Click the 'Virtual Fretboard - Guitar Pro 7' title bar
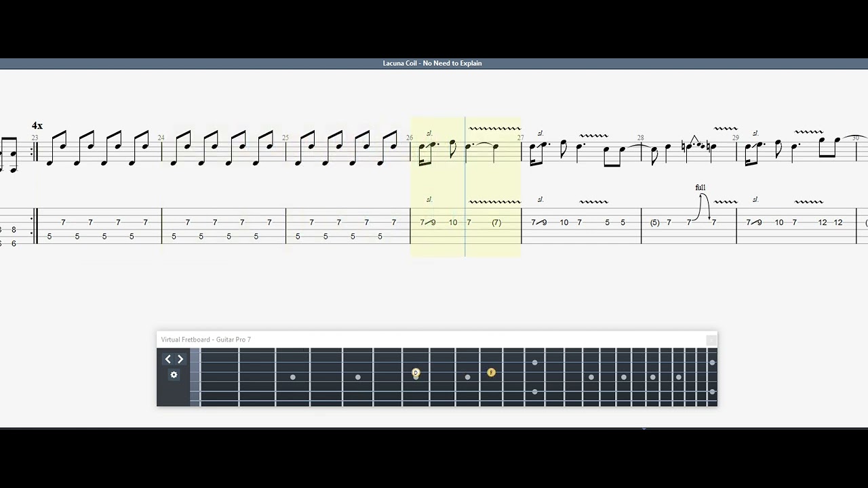The width and height of the screenshot is (868, 488). (x=437, y=340)
